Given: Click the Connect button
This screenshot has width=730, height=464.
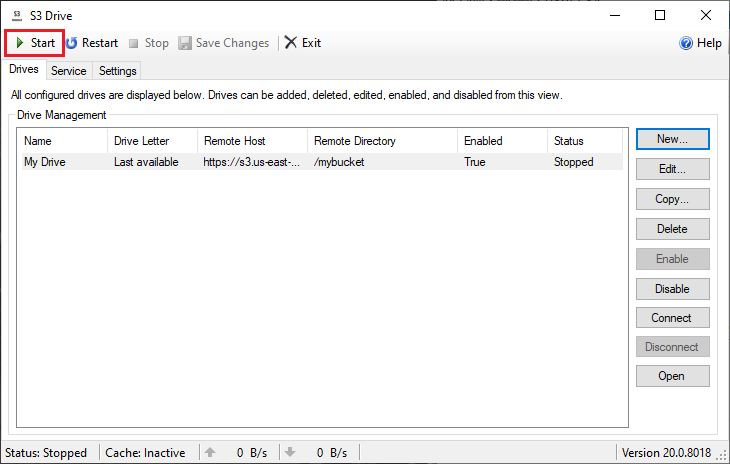Looking at the screenshot, I should [x=673, y=318].
